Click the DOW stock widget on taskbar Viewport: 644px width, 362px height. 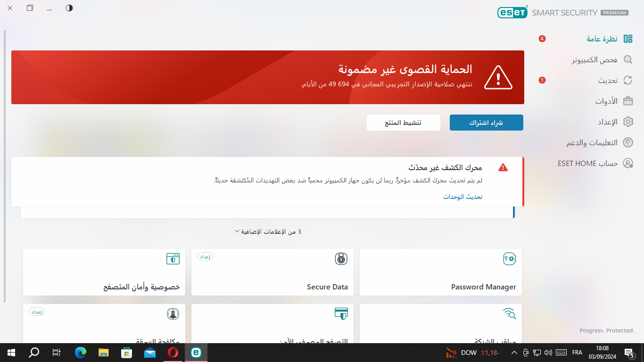tap(473, 353)
